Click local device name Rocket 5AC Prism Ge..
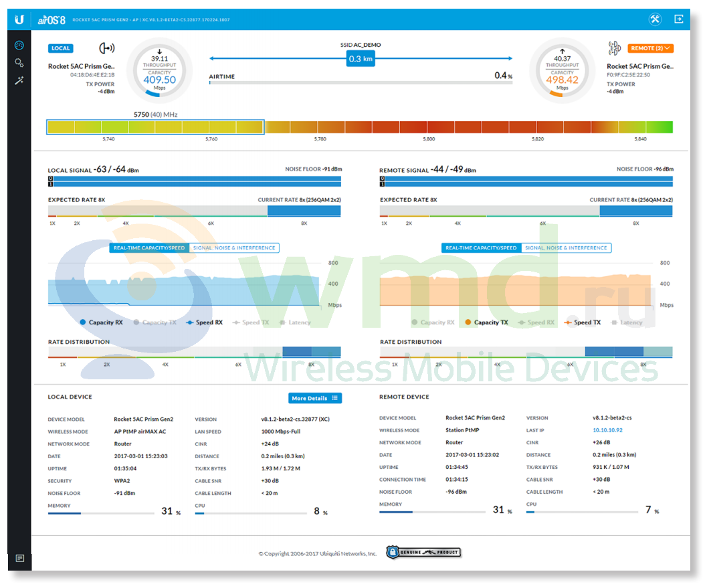Image resolution: width=707 pixels, height=588 pixels. pyautogui.click(x=81, y=66)
